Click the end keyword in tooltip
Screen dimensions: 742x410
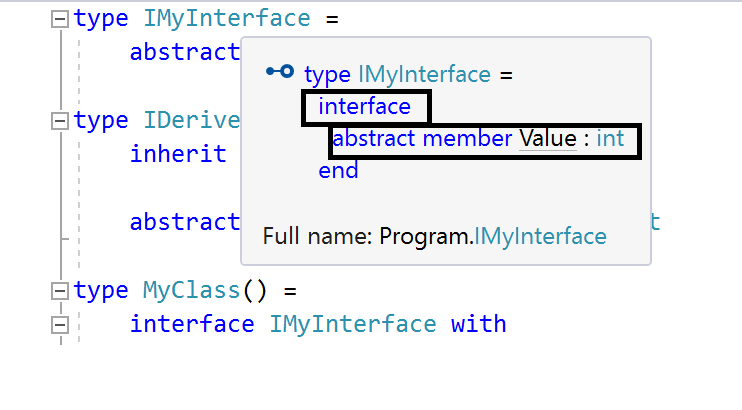(x=338, y=170)
